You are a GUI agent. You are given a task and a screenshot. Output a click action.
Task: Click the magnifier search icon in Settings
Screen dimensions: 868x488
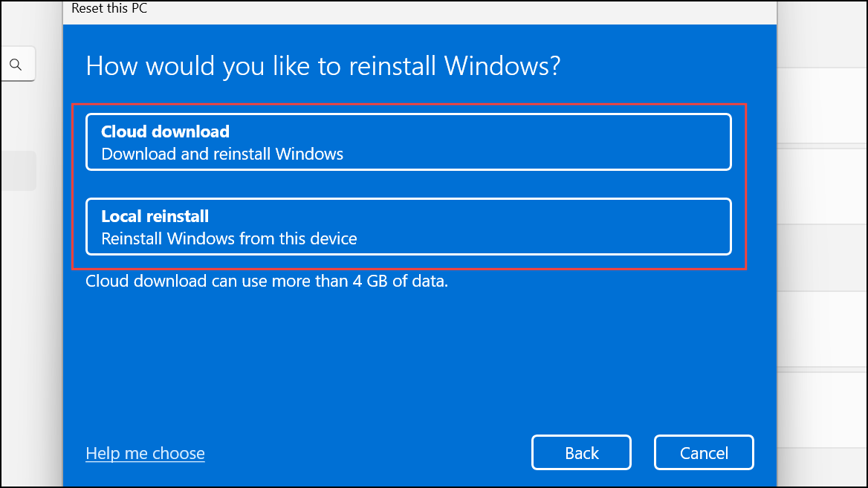tap(16, 65)
